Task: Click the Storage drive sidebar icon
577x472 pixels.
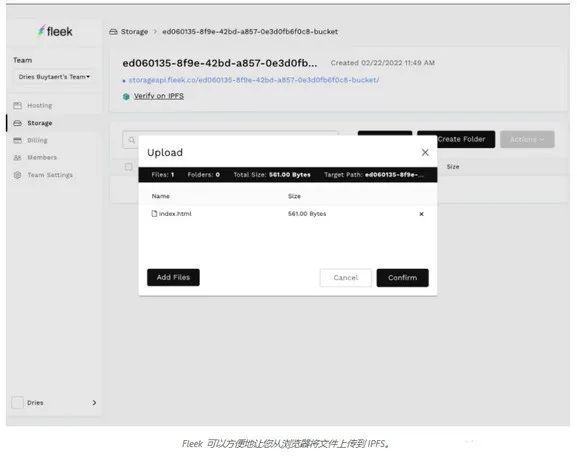Action: [17, 123]
